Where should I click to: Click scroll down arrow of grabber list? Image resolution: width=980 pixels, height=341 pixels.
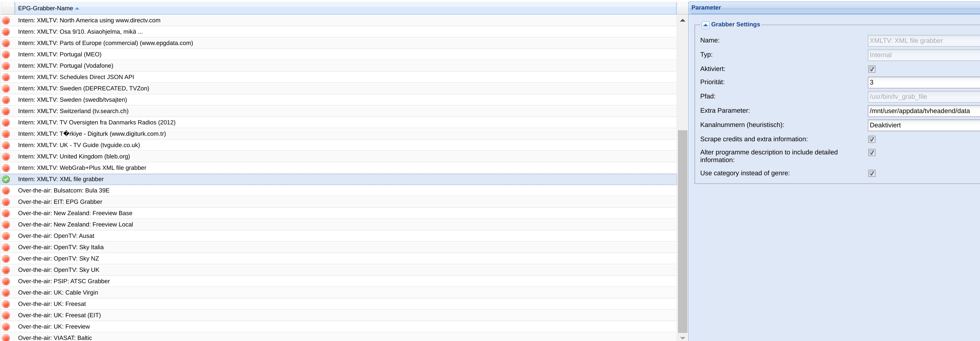pos(682,338)
